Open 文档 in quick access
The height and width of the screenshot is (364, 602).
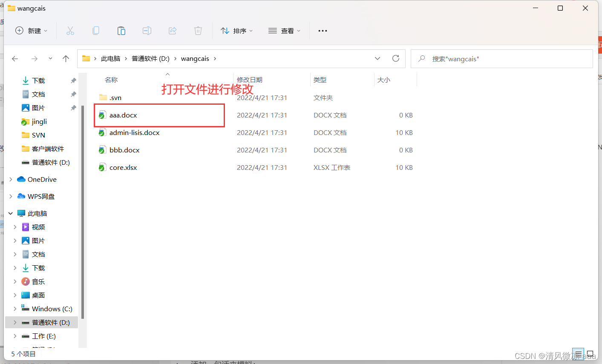pyautogui.click(x=38, y=94)
